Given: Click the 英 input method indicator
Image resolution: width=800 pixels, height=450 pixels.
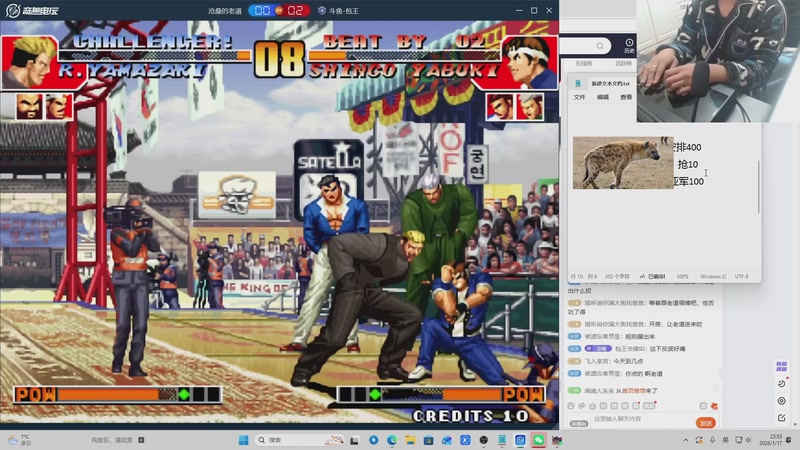Looking at the screenshot, I should [725, 440].
